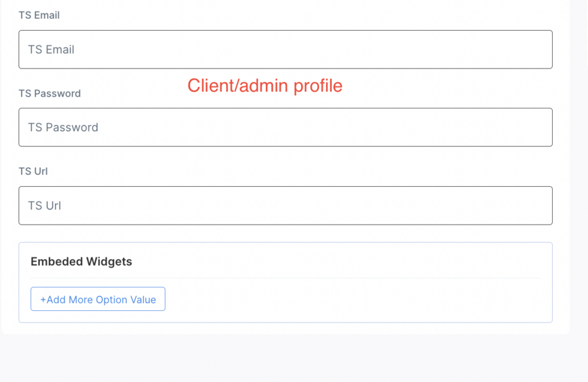Click the TS Url field label
The height and width of the screenshot is (382, 588).
pos(33,171)
